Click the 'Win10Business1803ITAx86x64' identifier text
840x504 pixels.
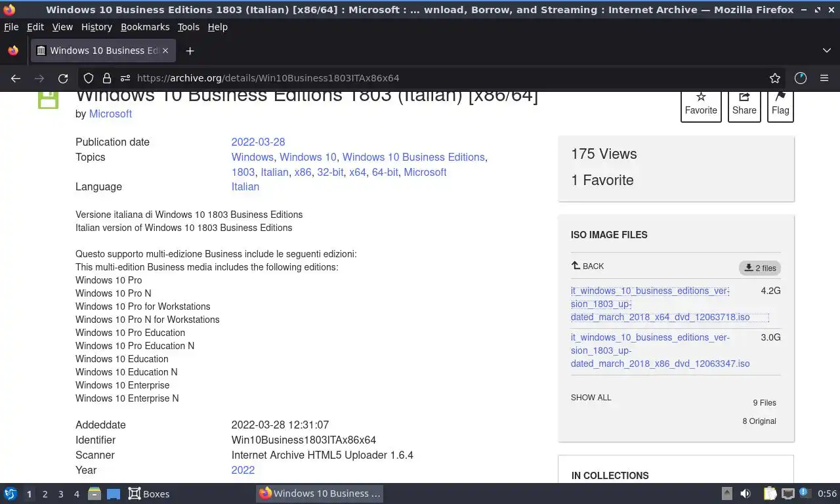click(x=304, y=440)
